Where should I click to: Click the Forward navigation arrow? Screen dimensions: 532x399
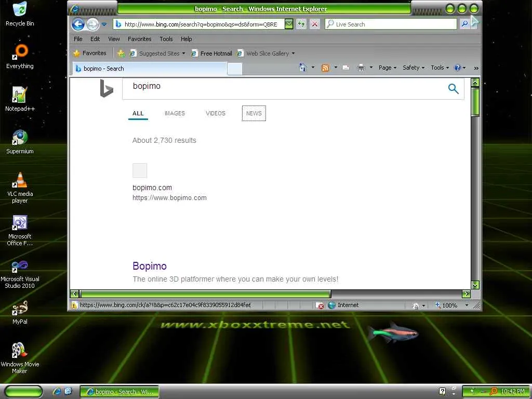(92, 24)
